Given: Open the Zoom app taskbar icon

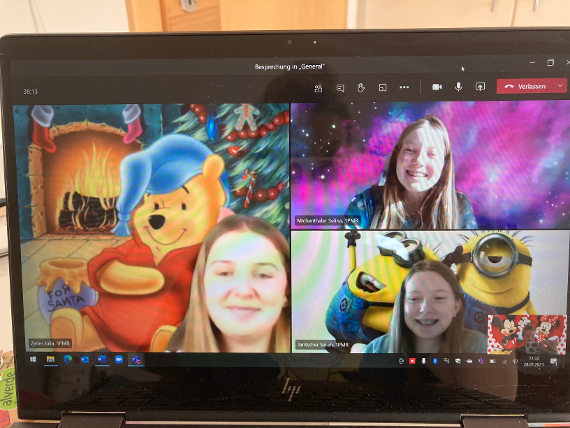Looking at the screenshot, I should 119,359.
